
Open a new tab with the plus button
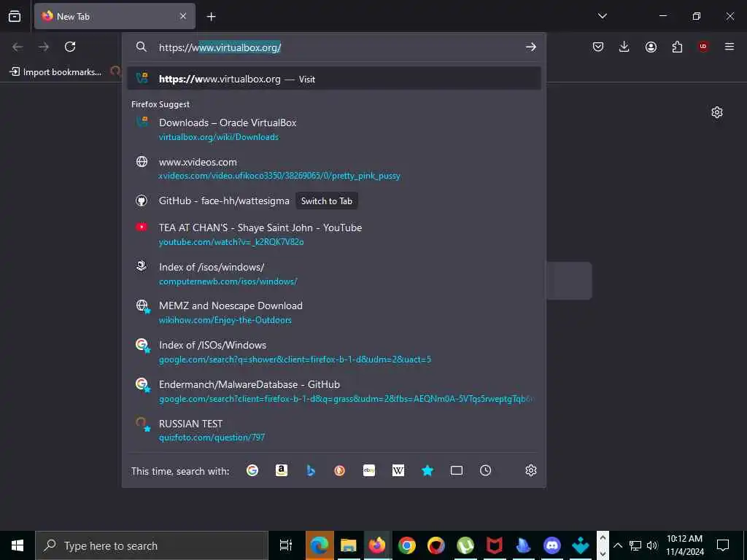click(211, 17)
